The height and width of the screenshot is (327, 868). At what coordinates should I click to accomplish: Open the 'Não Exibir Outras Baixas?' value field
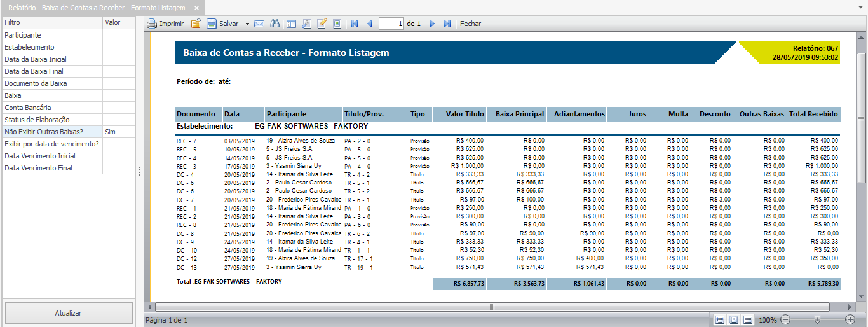pos(119,132)
